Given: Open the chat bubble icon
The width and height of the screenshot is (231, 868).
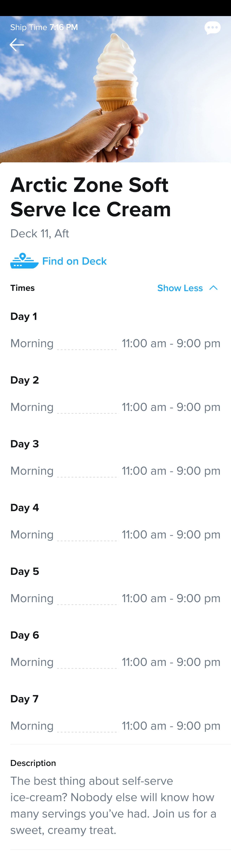Looking at the screenshot, I should click(212, 28).
